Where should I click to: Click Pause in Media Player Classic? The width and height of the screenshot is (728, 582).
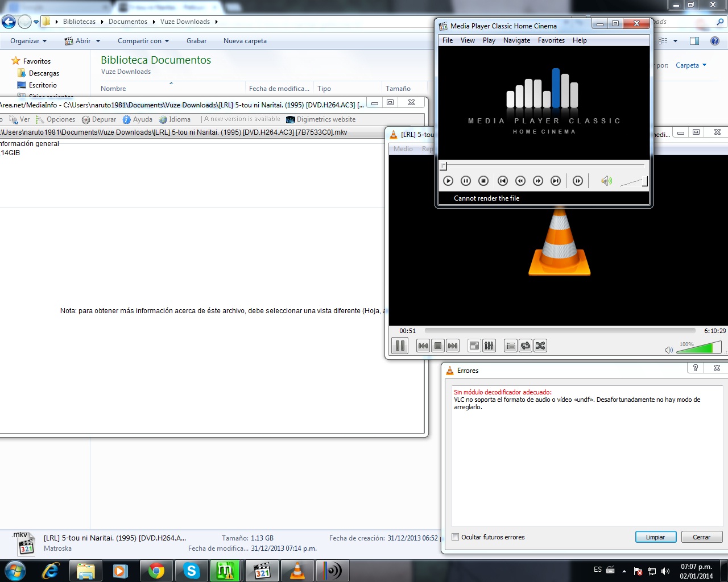point(466,181)
